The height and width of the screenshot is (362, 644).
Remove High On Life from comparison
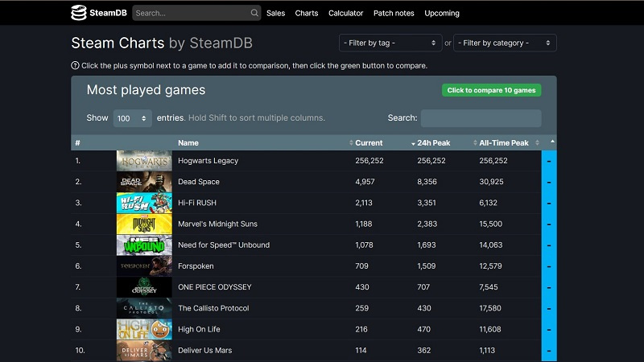[x=549, y=330]
